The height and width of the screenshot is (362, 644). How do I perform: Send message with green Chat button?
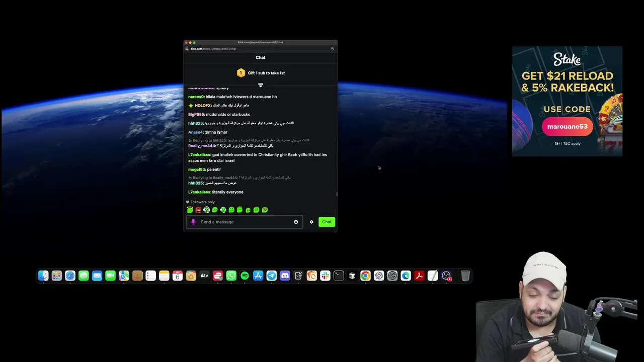click(327, 222)
